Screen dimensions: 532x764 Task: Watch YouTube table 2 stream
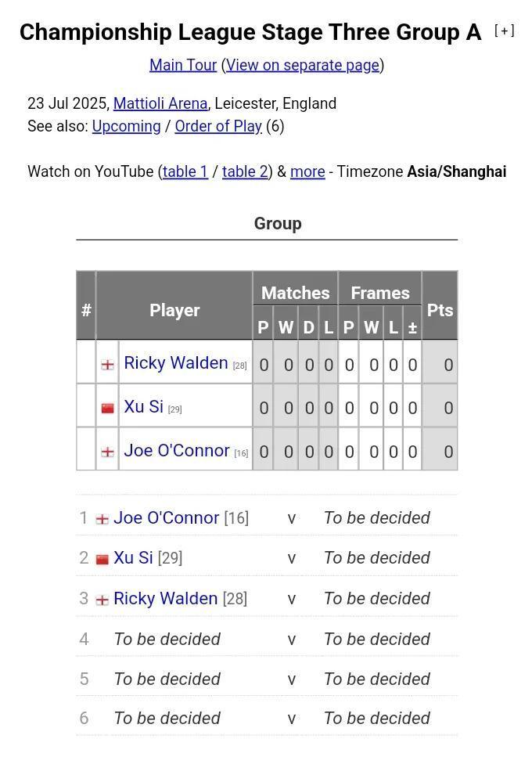point(245,171)
